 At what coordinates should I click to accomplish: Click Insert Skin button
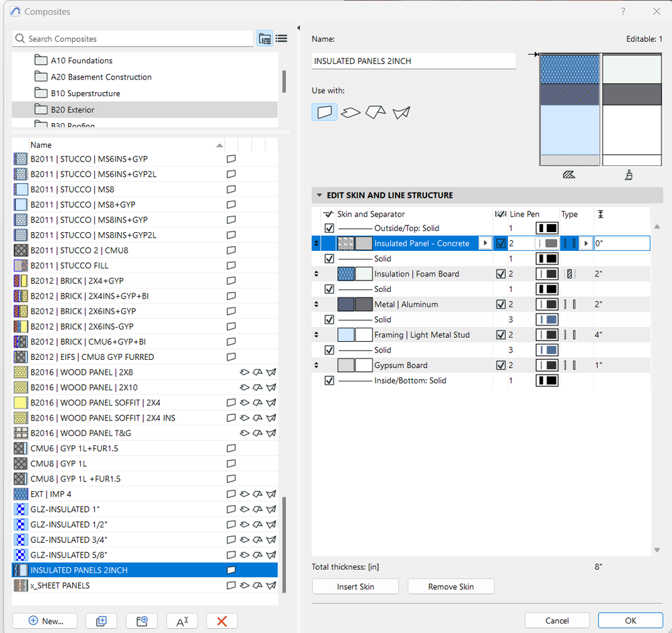click(x=355, y=587)
